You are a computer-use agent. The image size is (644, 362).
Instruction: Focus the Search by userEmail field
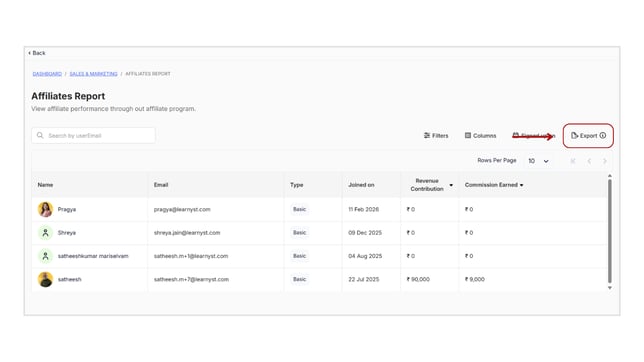pos(93,136)
